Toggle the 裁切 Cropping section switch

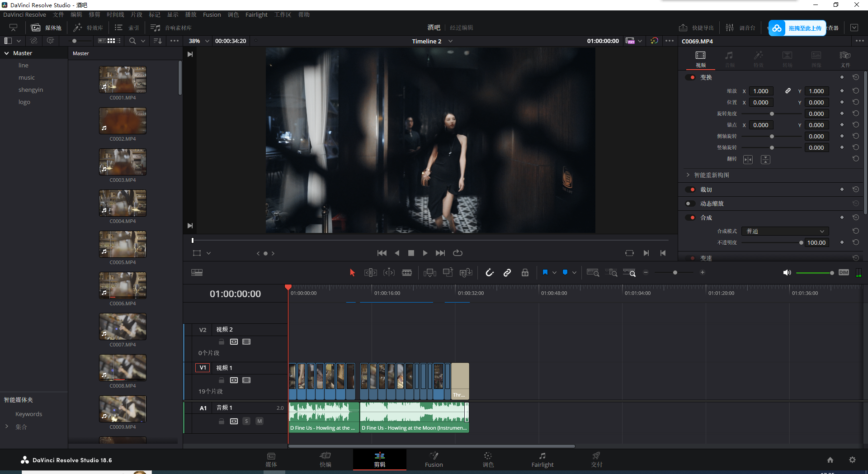(x=690, y=190)
